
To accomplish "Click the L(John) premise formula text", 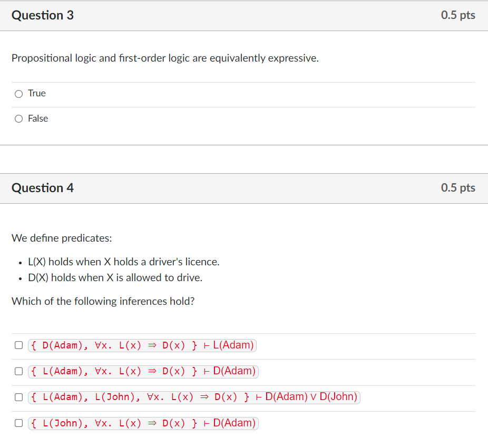I will tap(63, 423).
